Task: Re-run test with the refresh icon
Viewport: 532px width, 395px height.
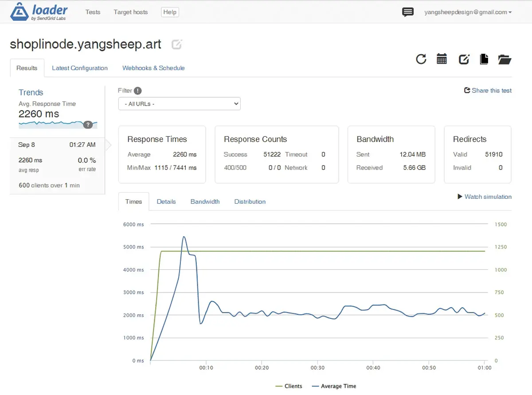Action: pyautogui.click(x=421, y=59)
